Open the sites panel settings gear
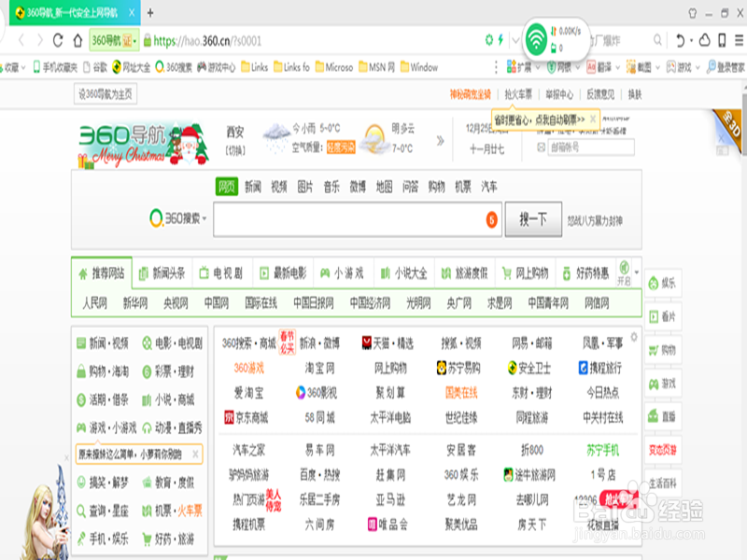This screenshot has width=747, height=560. click(x=634, y=337)
